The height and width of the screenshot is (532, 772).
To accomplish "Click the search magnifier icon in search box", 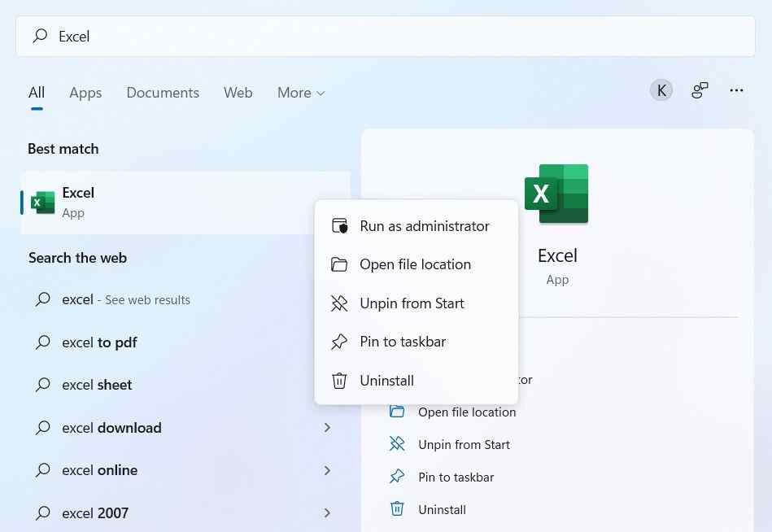I will (x=40, y=36).
